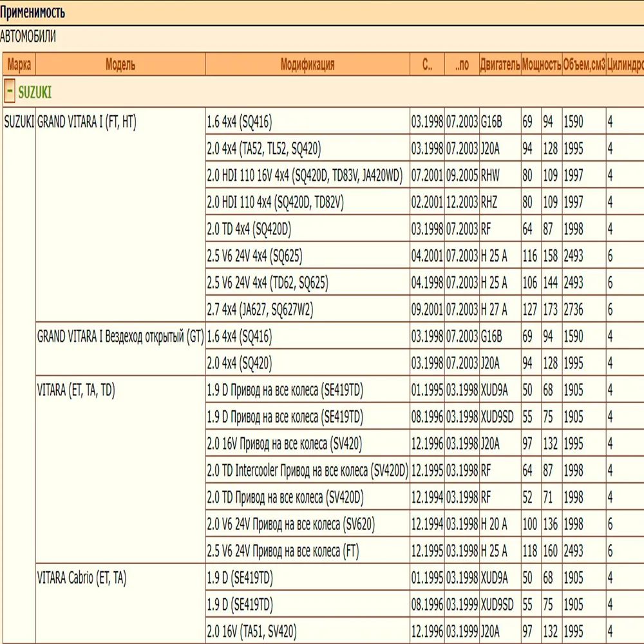Click the RHW engine cell
Screen dimensions: 644x644
point(490,176)
